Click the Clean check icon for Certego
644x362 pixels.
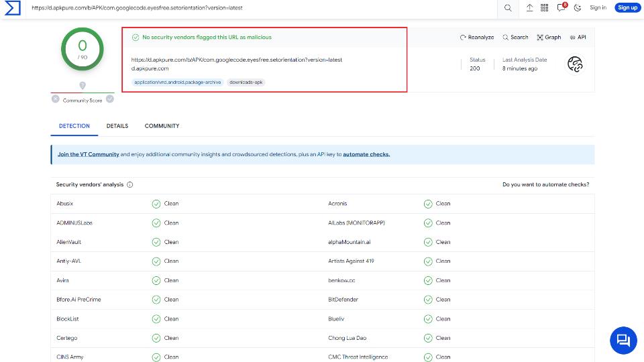click(156, 338)
